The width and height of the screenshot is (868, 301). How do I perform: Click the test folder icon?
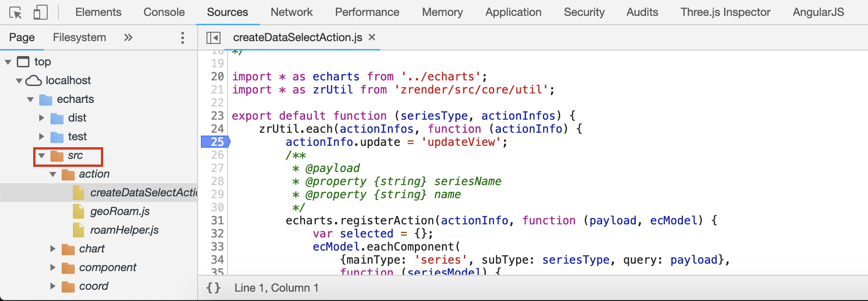(57, 137)
